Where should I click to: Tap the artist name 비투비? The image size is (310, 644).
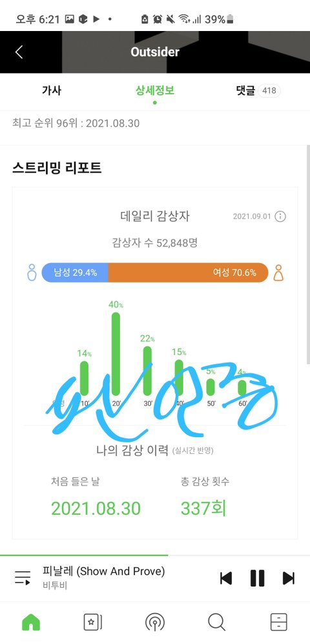(54, 585)
